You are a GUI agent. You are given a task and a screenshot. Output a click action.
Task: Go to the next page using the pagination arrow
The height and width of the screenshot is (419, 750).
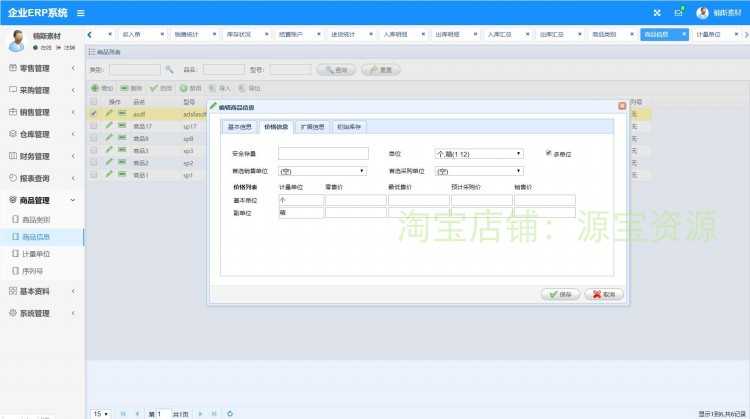pyautogui.click(x=200, y=414)
